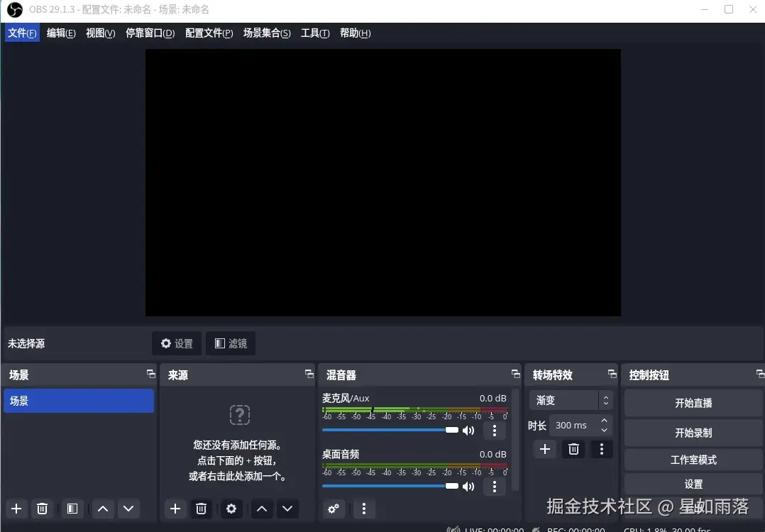Delete the selected scene using trash icon

(42, 509)
